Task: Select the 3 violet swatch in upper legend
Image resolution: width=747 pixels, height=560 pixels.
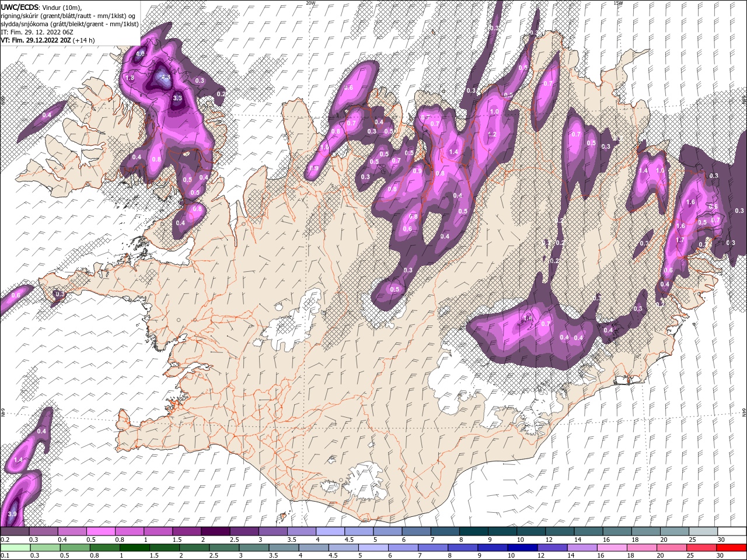Action: coord(272,531)
